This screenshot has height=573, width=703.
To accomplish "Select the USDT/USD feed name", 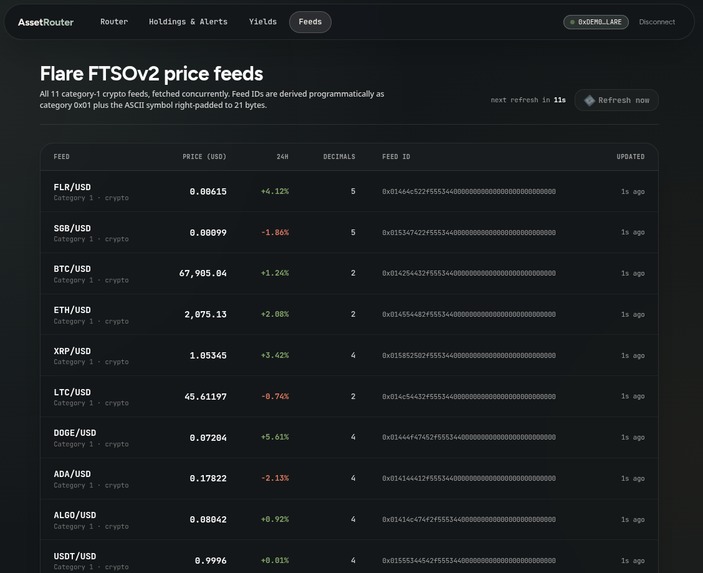I will [x=75, y=556].
